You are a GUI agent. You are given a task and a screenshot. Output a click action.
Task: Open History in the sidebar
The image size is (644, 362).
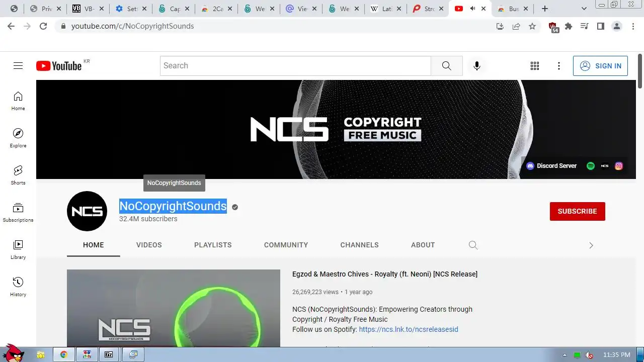[x=18, y=287]
